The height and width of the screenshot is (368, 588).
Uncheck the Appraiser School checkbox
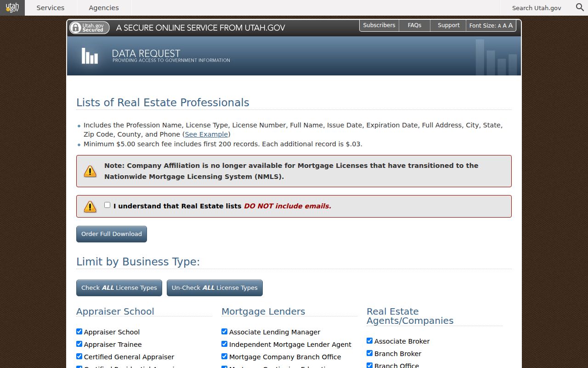coord(79,332)
